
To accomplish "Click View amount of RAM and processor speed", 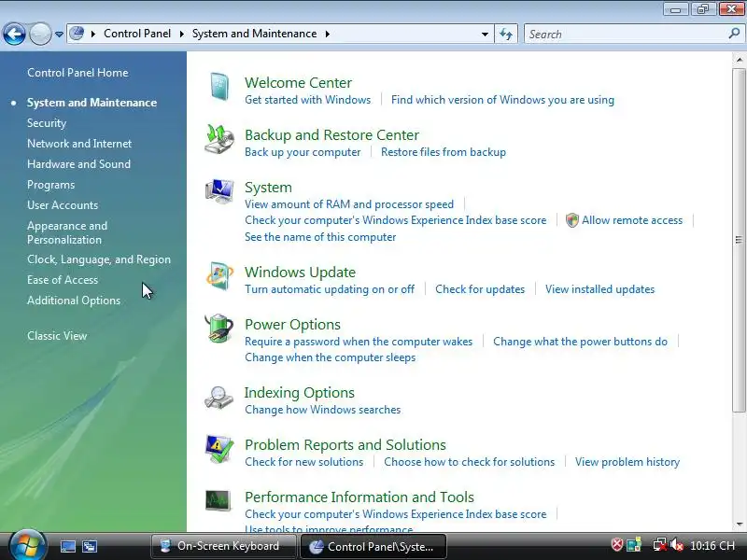I will tap(349, 204).
